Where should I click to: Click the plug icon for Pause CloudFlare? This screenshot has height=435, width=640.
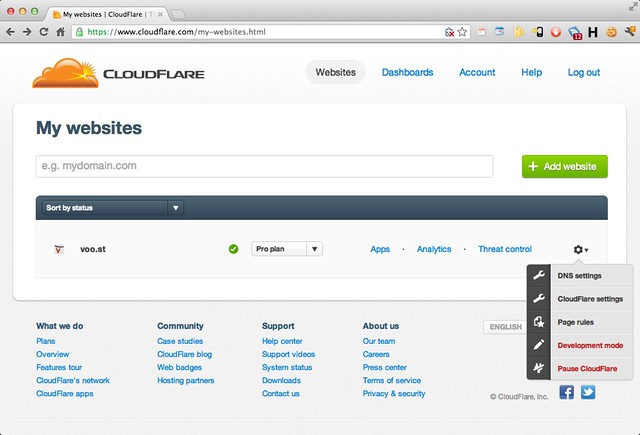point(539,368)
